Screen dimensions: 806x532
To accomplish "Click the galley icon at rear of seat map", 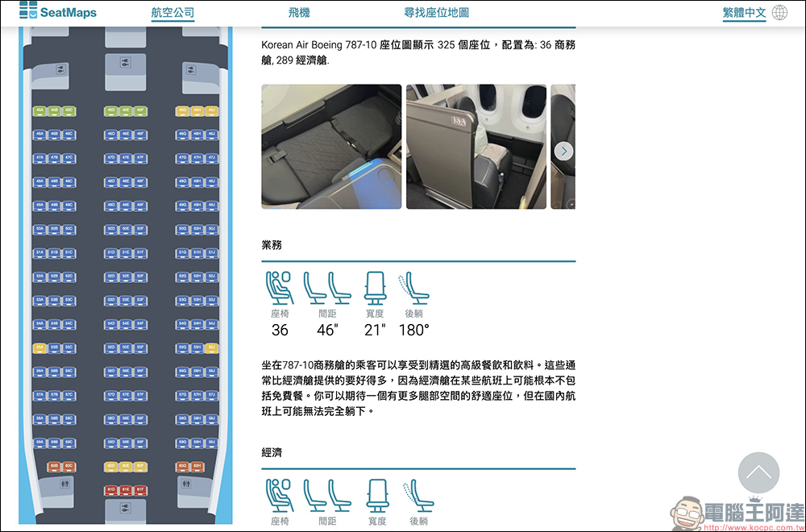I will tap(125, 506).
